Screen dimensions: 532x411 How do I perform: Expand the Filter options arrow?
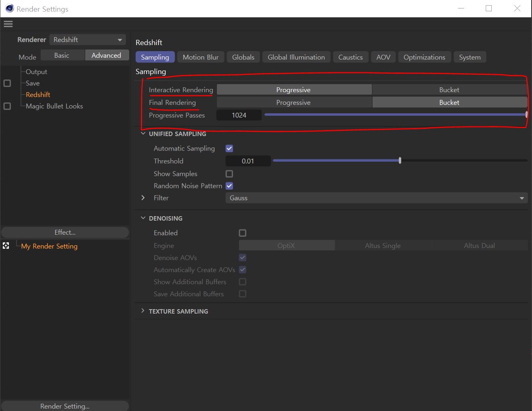point(143,198)
